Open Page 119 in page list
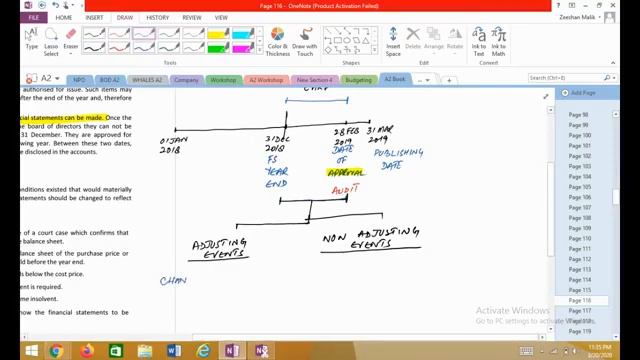 [580, 331]
